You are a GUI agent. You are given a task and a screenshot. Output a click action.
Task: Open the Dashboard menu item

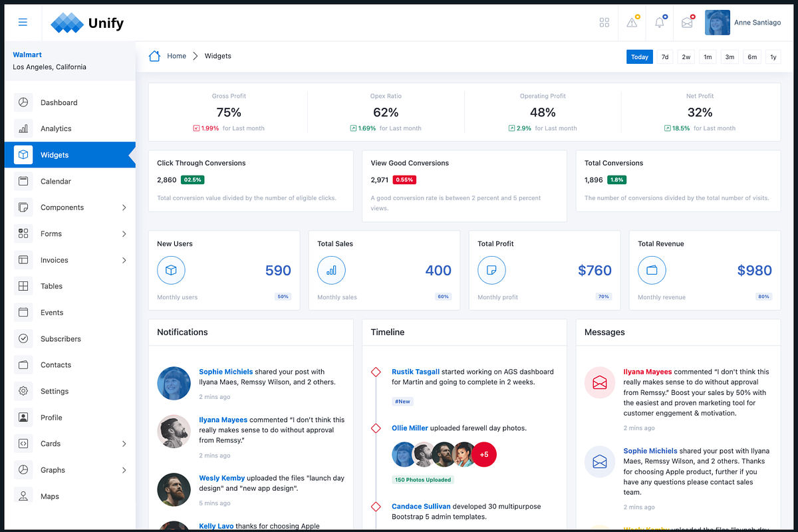pos(60,102)
